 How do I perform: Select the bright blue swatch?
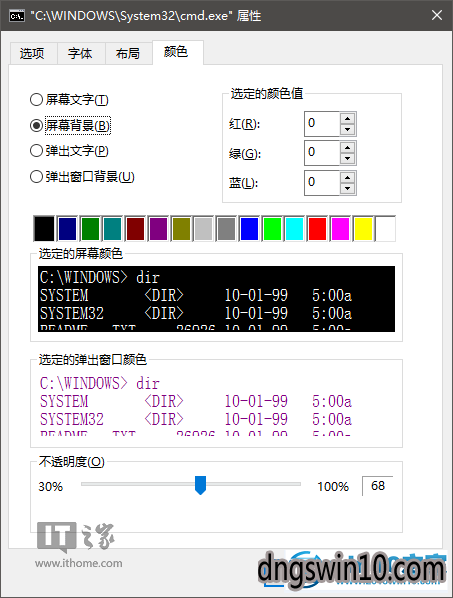(x=249, y=228)
